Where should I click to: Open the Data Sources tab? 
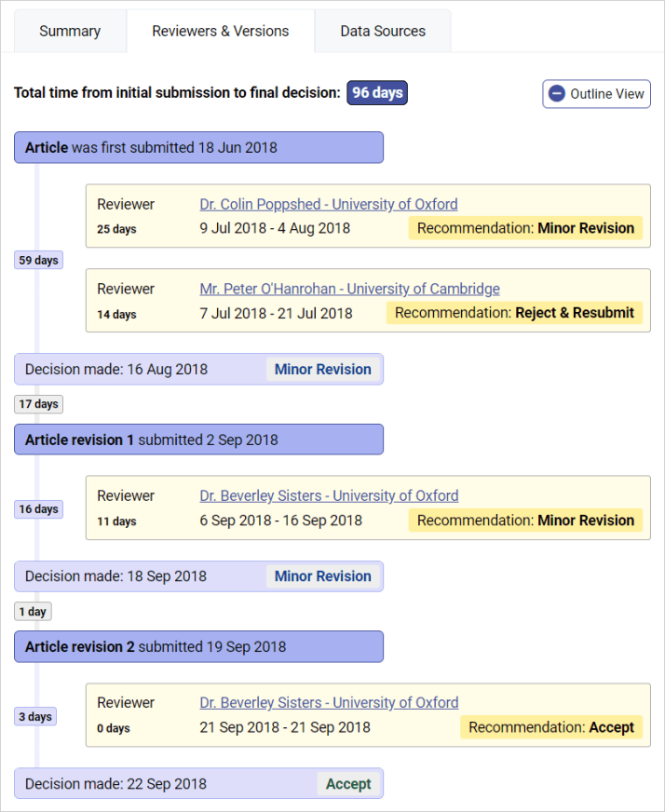382,31
